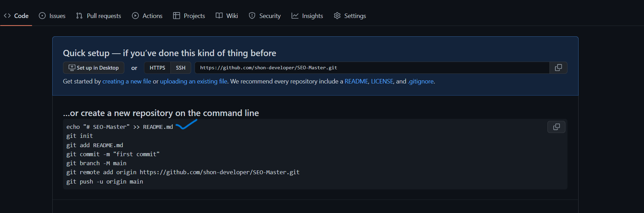Viewport: 644px width, 213px height.
Task: Click the echo "# SEO-Master" command line
Action: pos(119,127)
